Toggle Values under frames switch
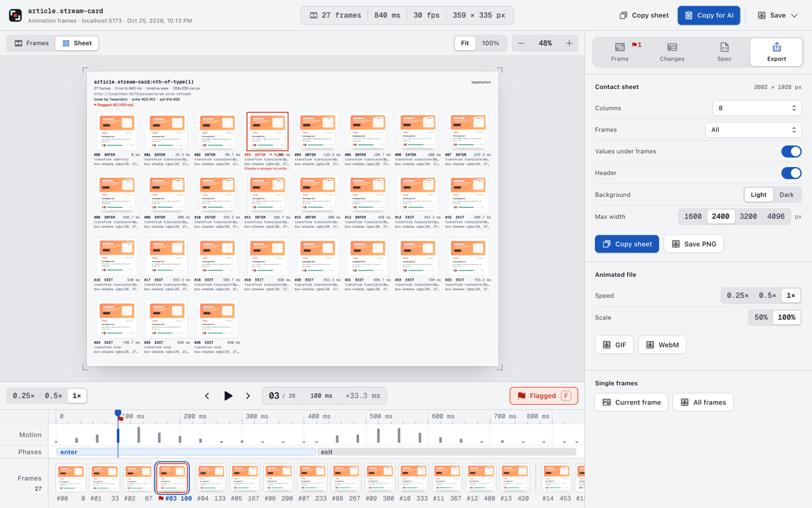 click(791, 151)
